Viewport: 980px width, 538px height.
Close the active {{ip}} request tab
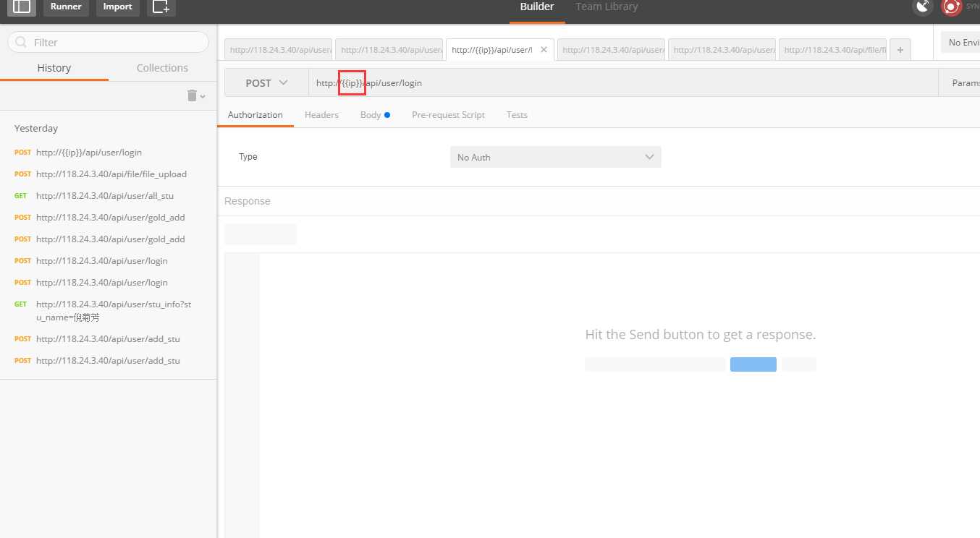(544, 50)
